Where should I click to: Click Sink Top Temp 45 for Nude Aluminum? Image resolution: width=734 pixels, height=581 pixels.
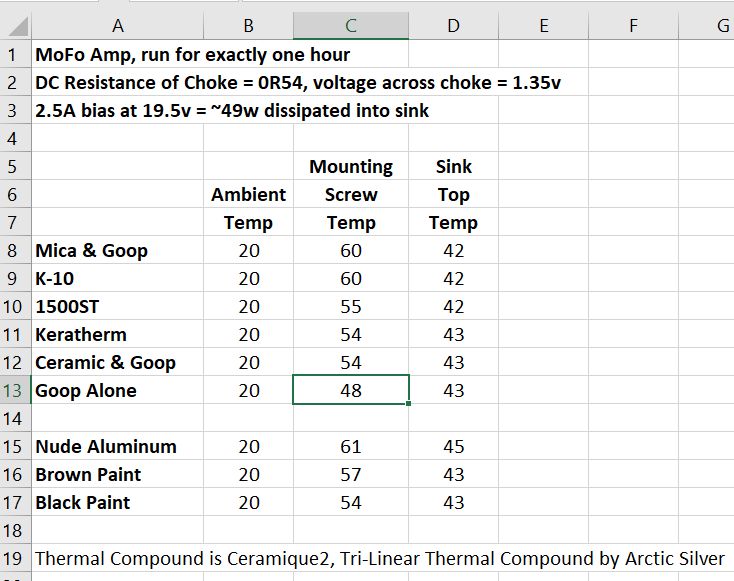(454, 447)
